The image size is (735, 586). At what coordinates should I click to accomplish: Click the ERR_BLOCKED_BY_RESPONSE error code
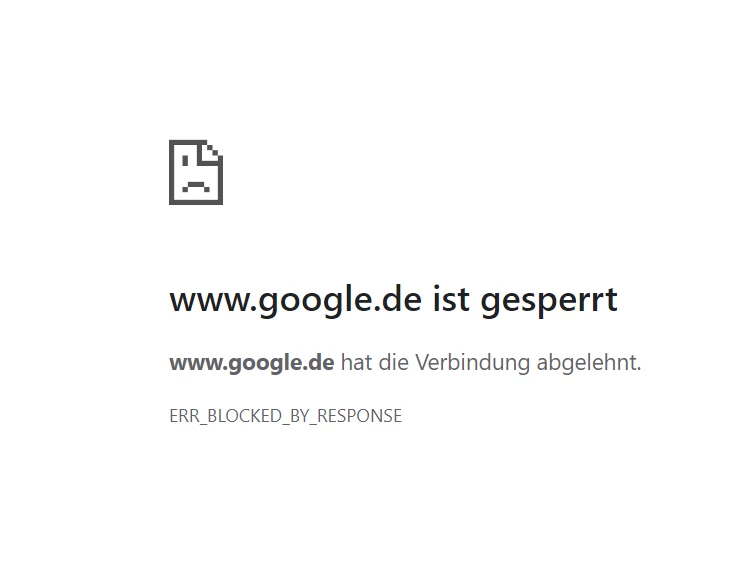pyautogui.click(x=285, y=416)
